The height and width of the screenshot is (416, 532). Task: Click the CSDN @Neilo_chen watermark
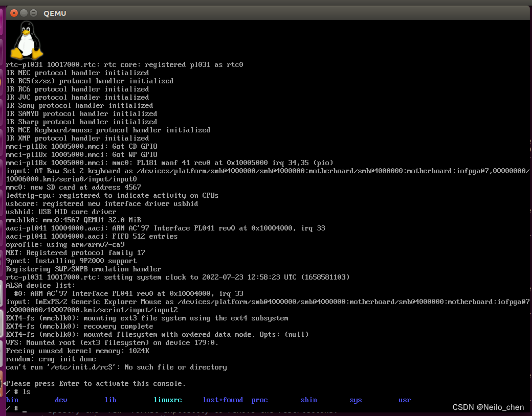tap(488, 407)
